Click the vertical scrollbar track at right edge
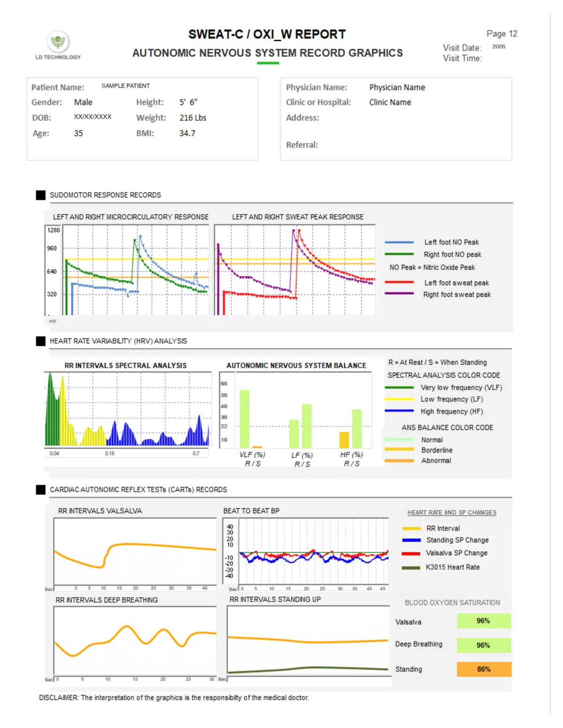The height and width of the screenshot is (728, 563). point(551,364)
